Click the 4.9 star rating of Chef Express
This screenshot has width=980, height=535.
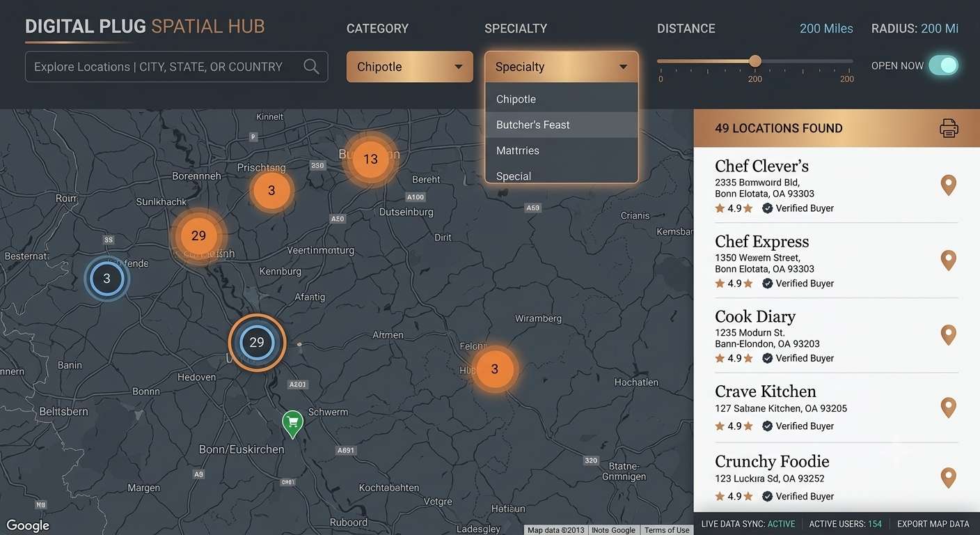pos(734,284)
